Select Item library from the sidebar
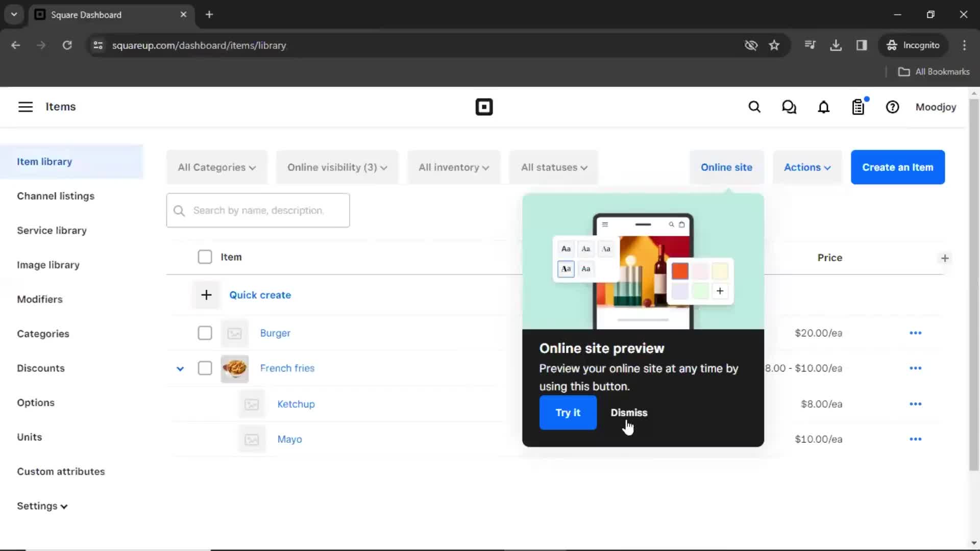 [x=44, y=161]
